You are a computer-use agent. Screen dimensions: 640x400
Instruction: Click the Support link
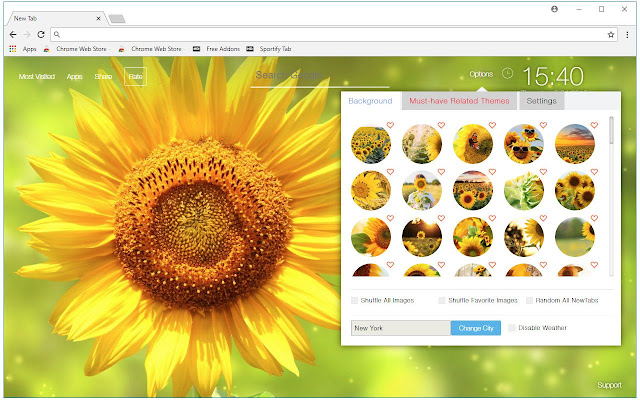pyautogui.click(x=609, y=385)
